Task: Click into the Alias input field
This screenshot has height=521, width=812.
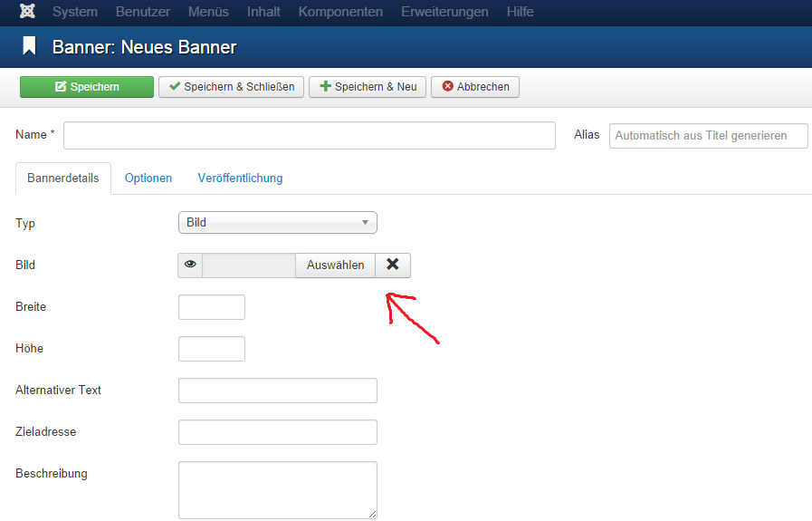Action: [x=708, y=135]
